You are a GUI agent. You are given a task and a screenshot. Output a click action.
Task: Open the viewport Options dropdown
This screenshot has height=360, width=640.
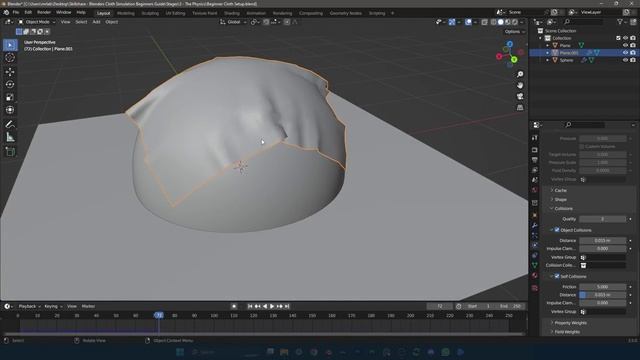514,31
